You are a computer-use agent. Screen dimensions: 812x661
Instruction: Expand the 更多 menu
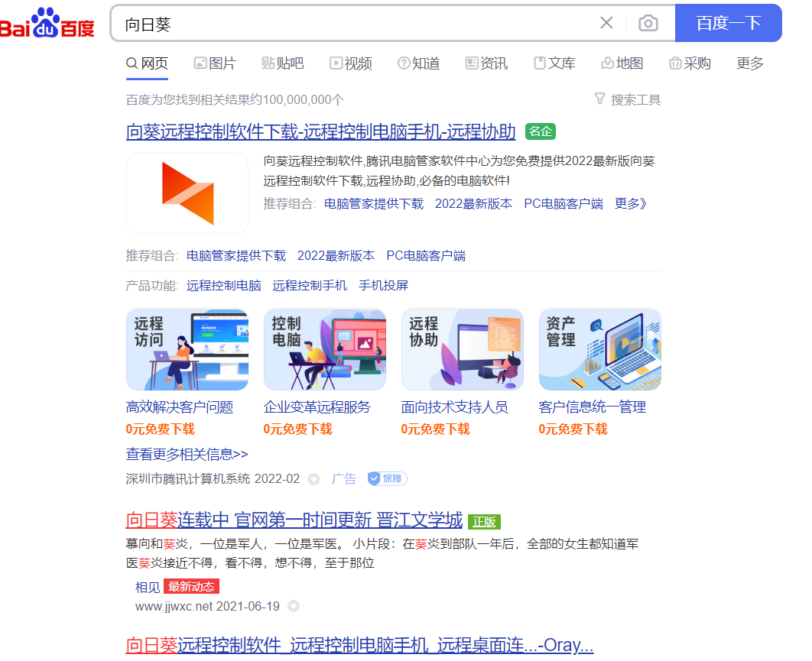click(750, 63)
